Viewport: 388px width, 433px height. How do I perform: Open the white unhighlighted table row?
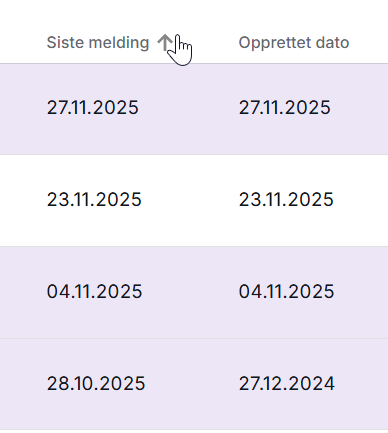[x=194, y=200]
